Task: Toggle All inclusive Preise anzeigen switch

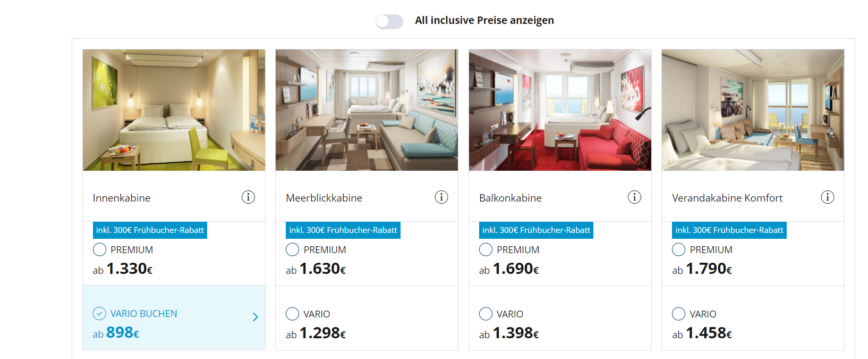Action: 389,21
